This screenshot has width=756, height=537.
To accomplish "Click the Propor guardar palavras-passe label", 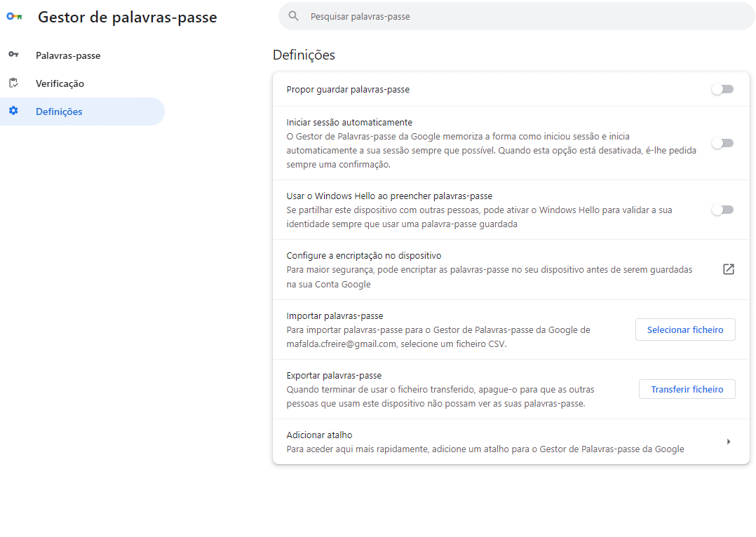I will tap(348, 89).
